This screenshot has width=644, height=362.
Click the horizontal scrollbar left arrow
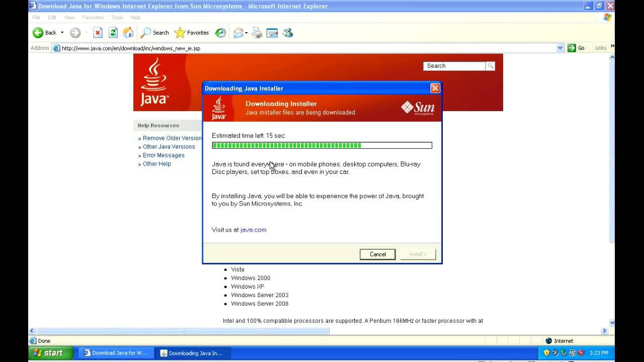(32, 331)
